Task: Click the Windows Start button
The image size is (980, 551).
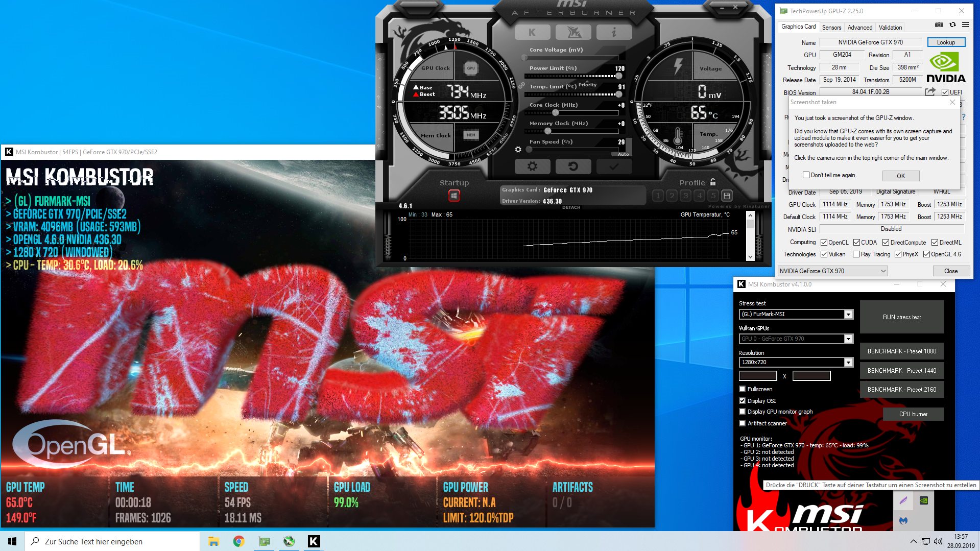Action: point(12,541)
